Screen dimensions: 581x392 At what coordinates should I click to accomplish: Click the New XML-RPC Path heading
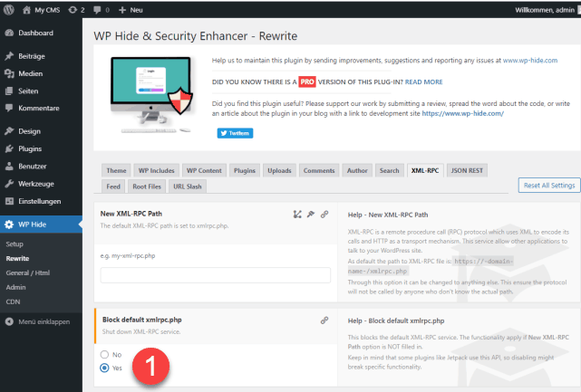click(131, 214)
